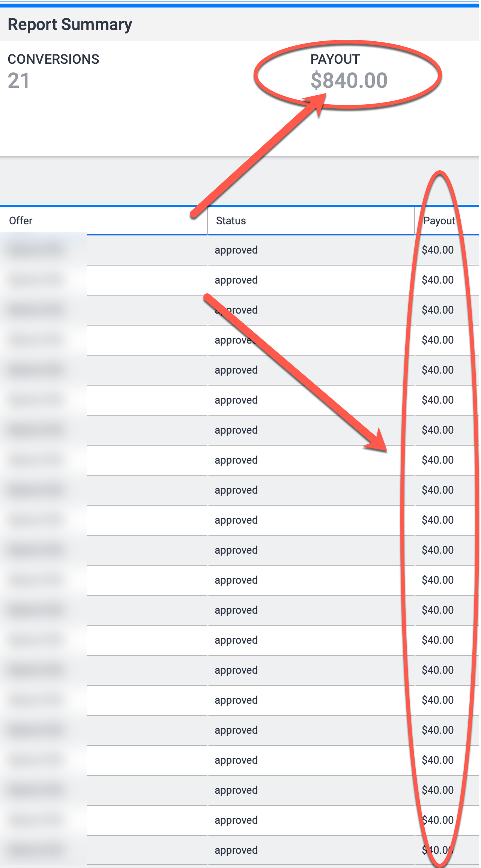This screenshot has height=868, width=481.
Task: Click the fifth row's approved status
Action: [236, 370]
